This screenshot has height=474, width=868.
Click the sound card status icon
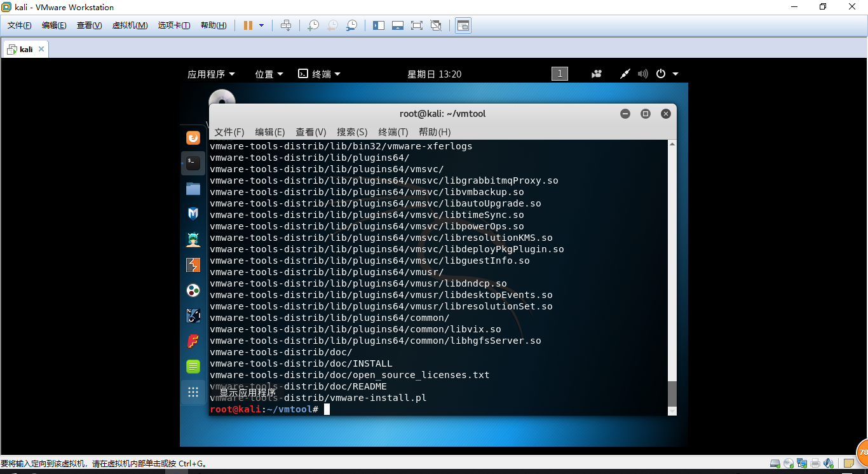[830, 463]
